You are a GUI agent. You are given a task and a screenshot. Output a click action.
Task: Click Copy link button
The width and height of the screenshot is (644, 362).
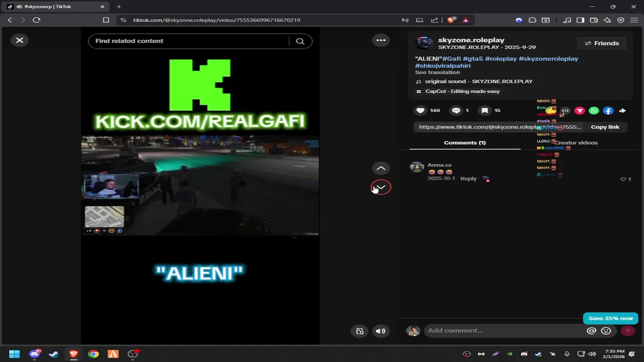click(605, 127)
